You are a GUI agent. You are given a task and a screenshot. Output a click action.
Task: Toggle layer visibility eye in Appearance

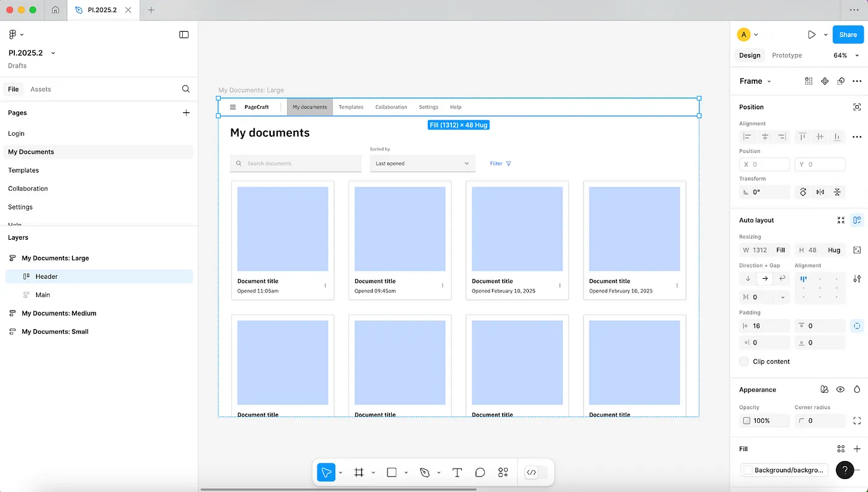tap(840, 390)
